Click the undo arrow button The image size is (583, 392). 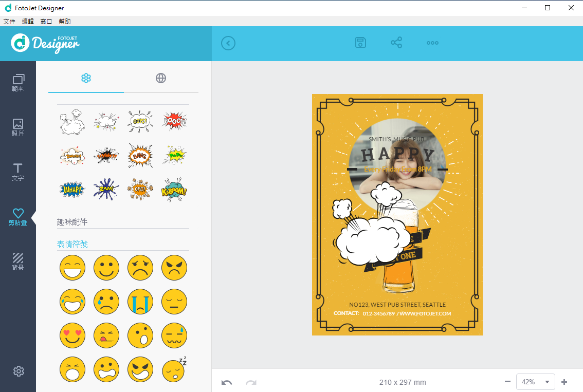227,382
